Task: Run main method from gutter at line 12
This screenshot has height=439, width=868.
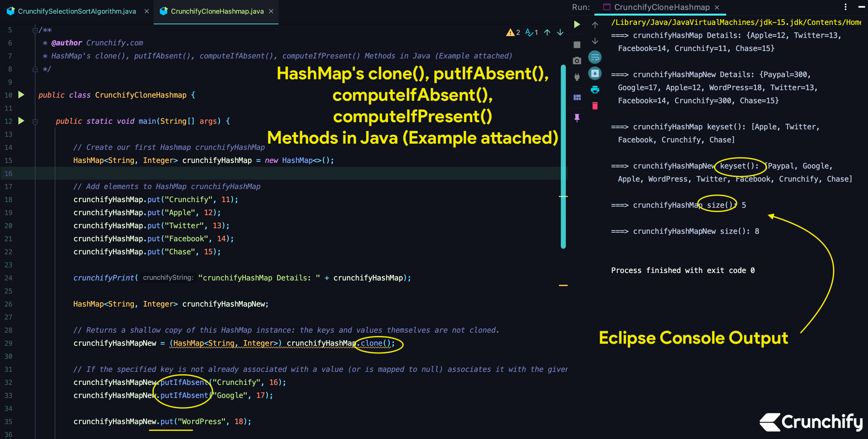Action: (x=21, y=121)
